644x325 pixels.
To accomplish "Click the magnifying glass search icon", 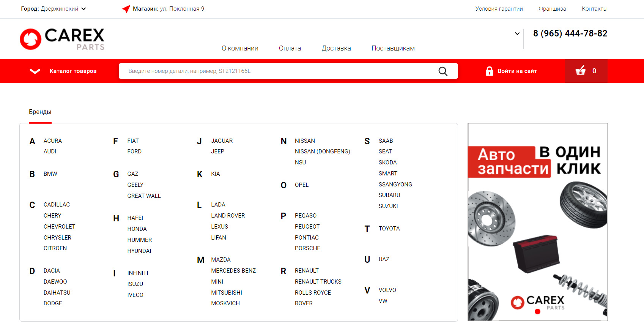I will coord(442,71).
